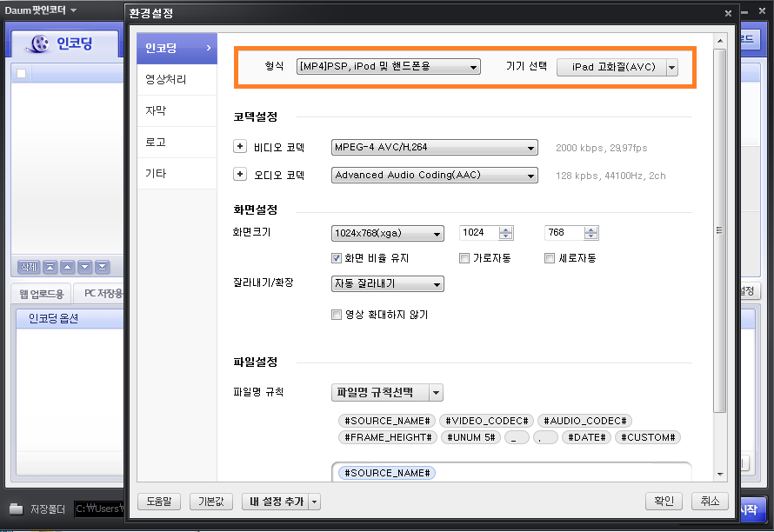Open the 내 설정 추가 dropdown arrow
Image resolution: width=774 pixels, height=532 pixels.
(314, 502)
